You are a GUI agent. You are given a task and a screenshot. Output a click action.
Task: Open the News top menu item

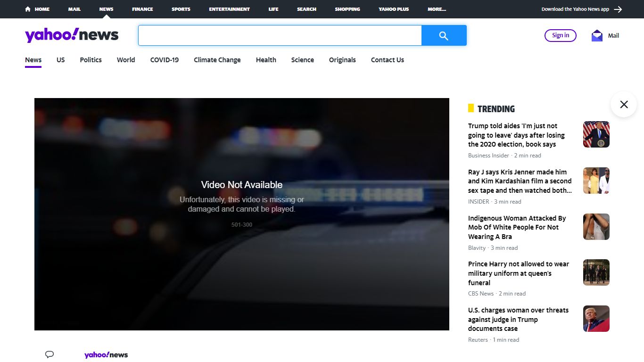tap(106, 9)
